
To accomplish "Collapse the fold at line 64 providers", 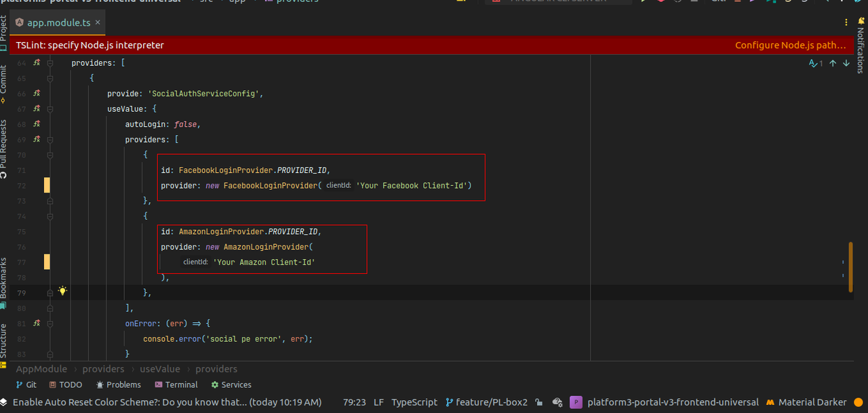I will pyautogui.click(x=50, y=63).
